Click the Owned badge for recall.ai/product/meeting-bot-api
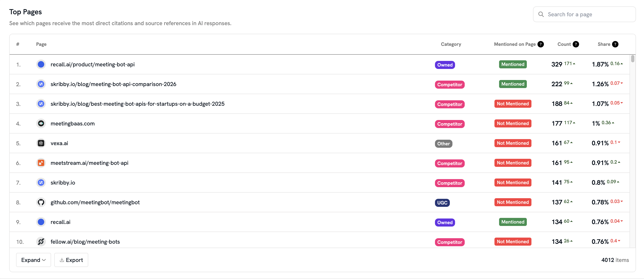 [445, 65]
